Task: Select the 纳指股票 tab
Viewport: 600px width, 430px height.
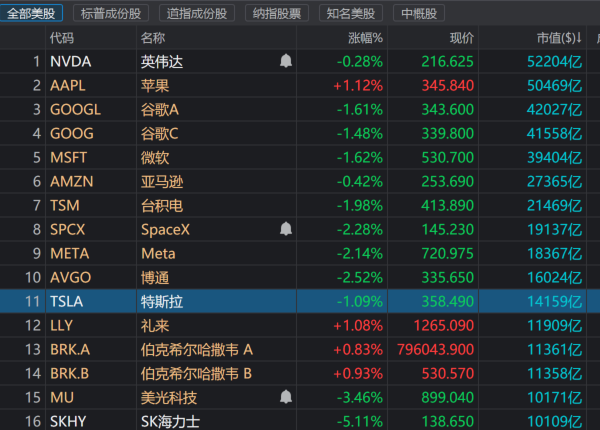Action: pos(277,13)
